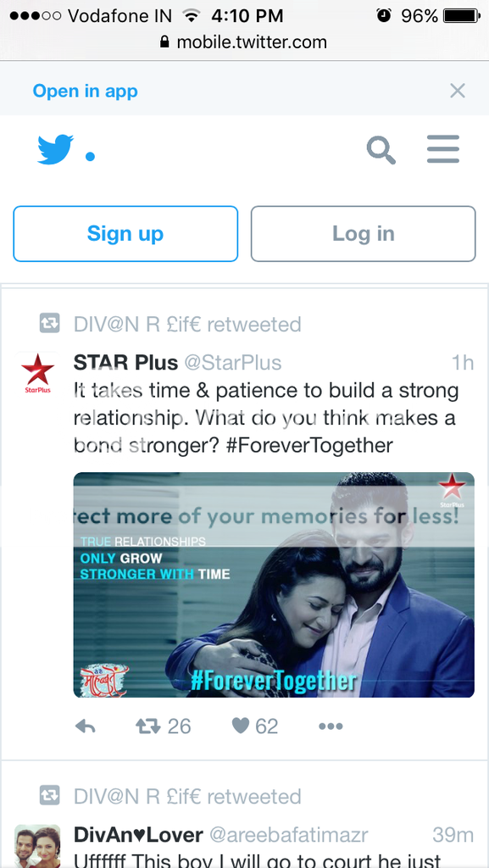This screenshot has height=868, width=489.
Task: Open DIV@N R £if€ retweeted label on first tweet
Action: point(187,325)
